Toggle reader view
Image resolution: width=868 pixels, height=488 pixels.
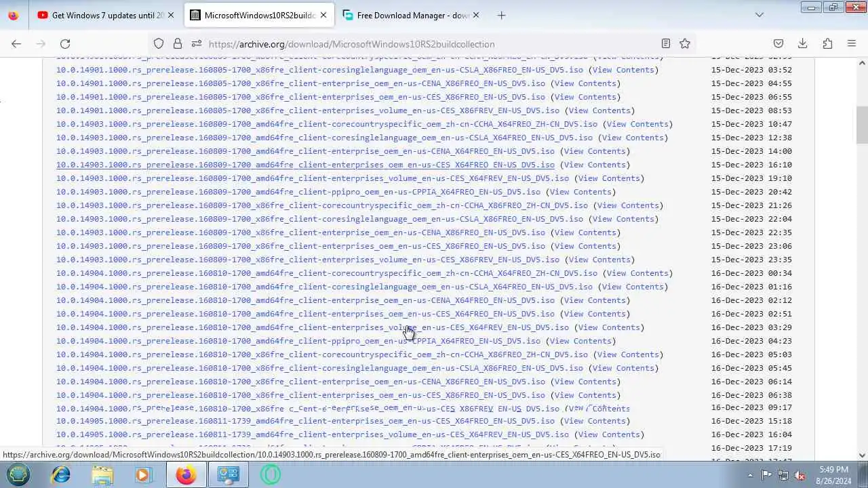(x=666, y=43)
